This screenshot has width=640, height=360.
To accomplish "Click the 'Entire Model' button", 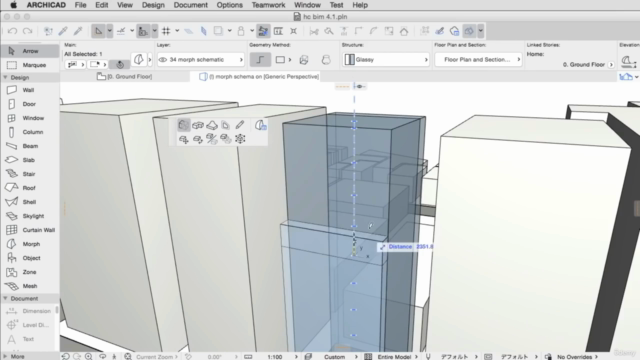I will click(x=394, y=357).
